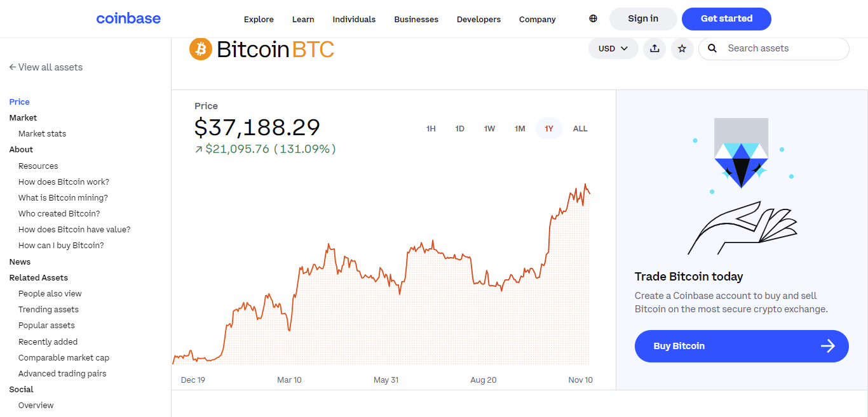The height and width of the screenshot is (417, 868).
Task: Click the back arrow beside View all assets
Action: (x=11, y=67)
